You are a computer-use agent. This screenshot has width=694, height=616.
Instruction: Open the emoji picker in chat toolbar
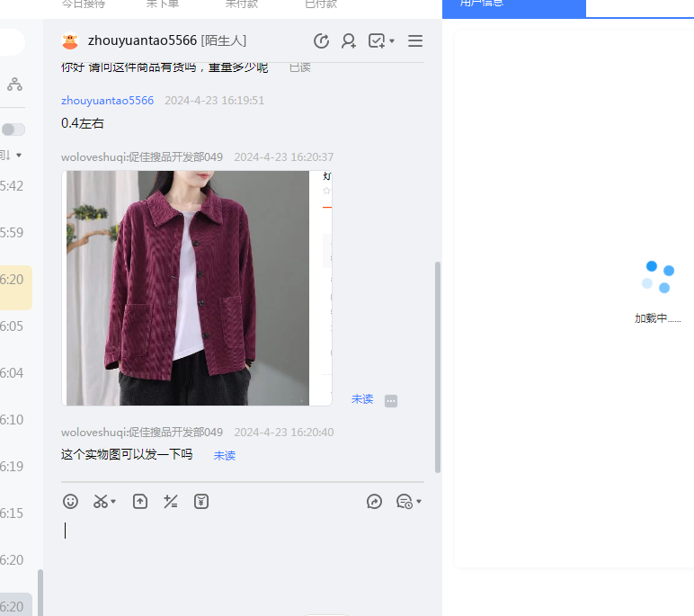[70, 502]
